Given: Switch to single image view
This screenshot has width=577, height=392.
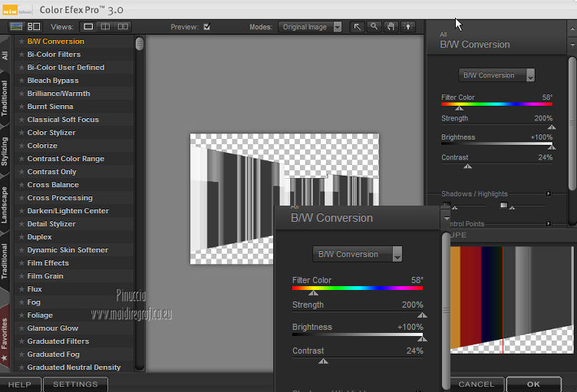Looking at the screenshot, I should click(88, 27).
